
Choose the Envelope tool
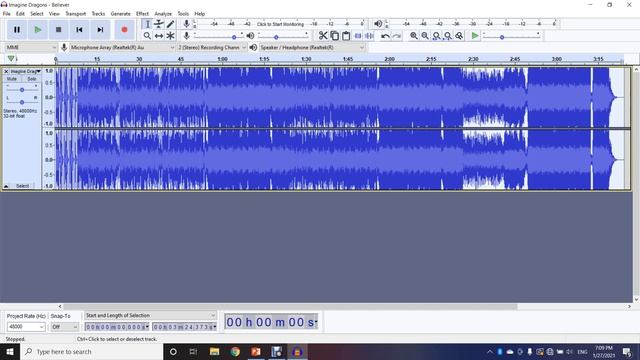(x=159, y=24)
